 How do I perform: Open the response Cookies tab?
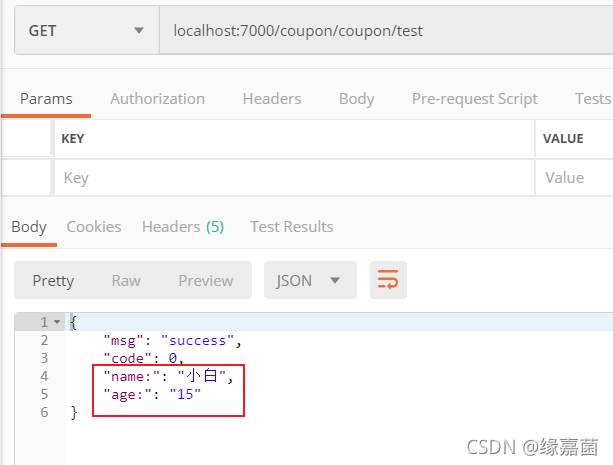click(x=94, y=227)
